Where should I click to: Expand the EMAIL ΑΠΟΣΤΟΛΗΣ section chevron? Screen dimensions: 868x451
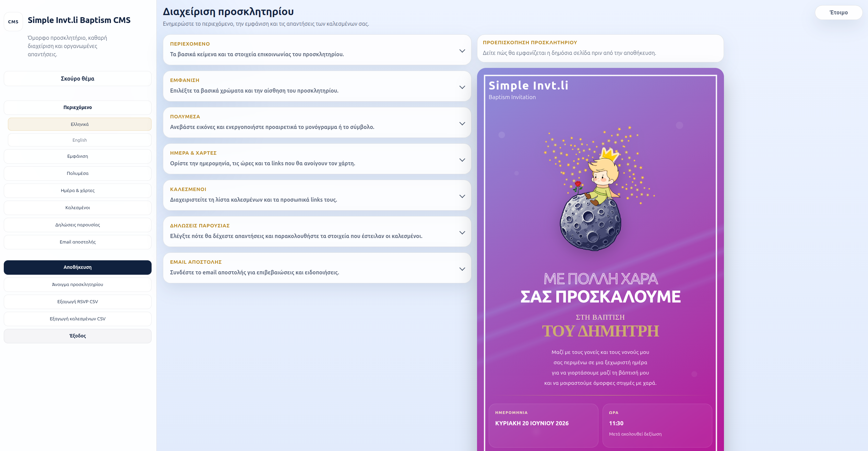tap(462, 269)
